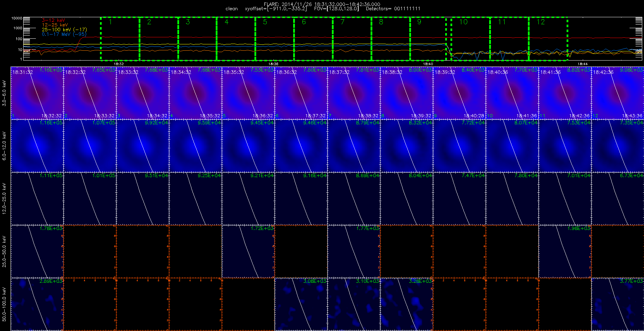This screenshot has width=644, height=331.
Task: Click the '18:43:36' end time label
Action: [x=632, y=115]
